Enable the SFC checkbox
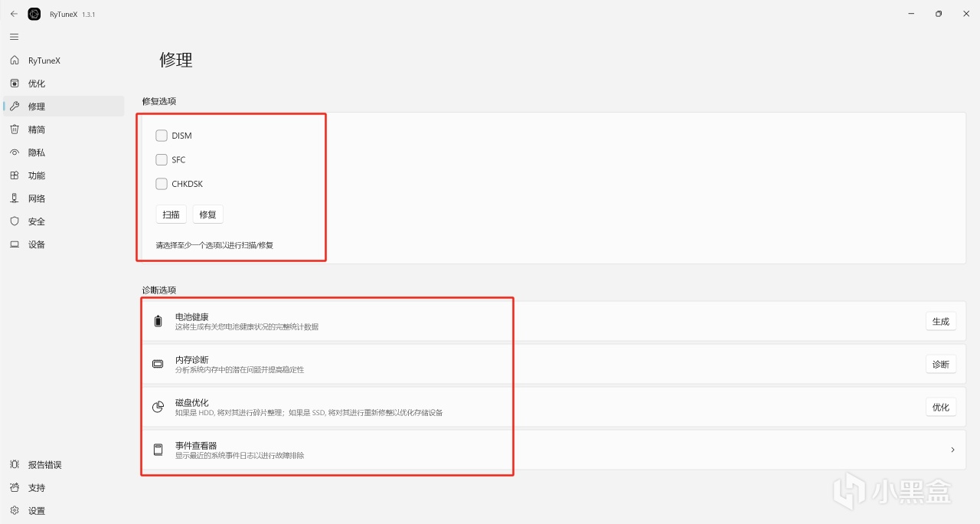980x524 pixels. pos(162,160)
